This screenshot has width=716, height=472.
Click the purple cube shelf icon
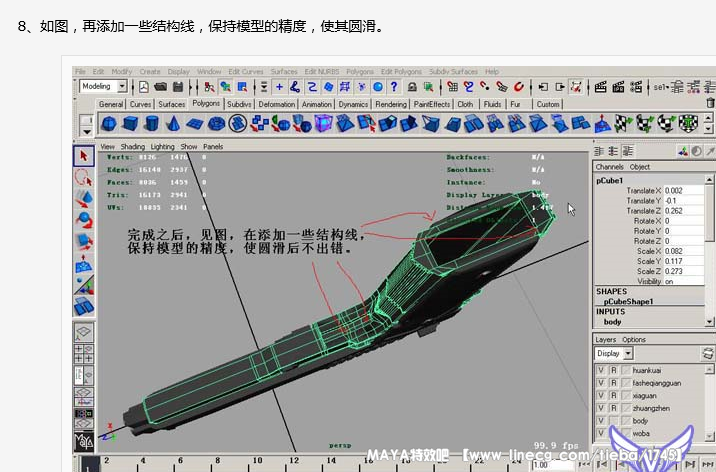click(x=323, y=123)
